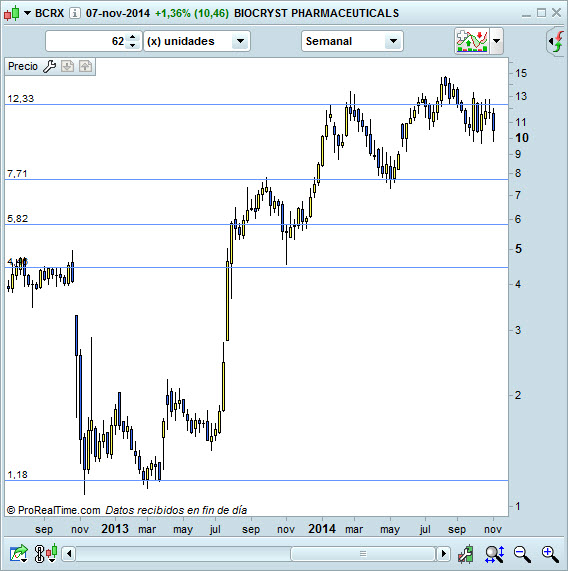Click the 7,71 horizontal line label
The image size is (568, 571).
pyautogui.click(x=17, y=174)
